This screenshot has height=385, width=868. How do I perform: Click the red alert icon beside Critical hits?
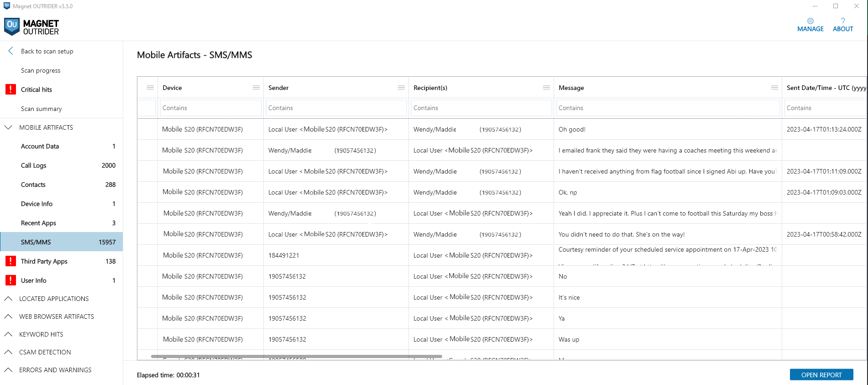pos(10,90)
